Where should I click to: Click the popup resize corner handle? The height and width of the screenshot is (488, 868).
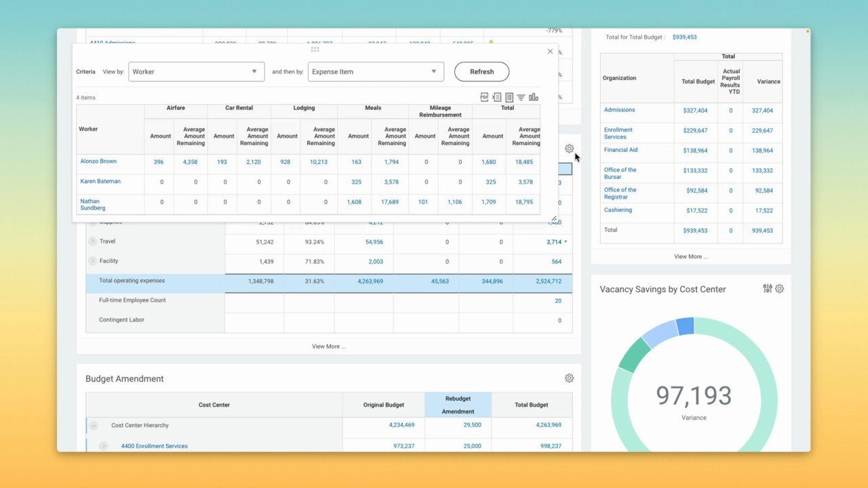(553, 218)
